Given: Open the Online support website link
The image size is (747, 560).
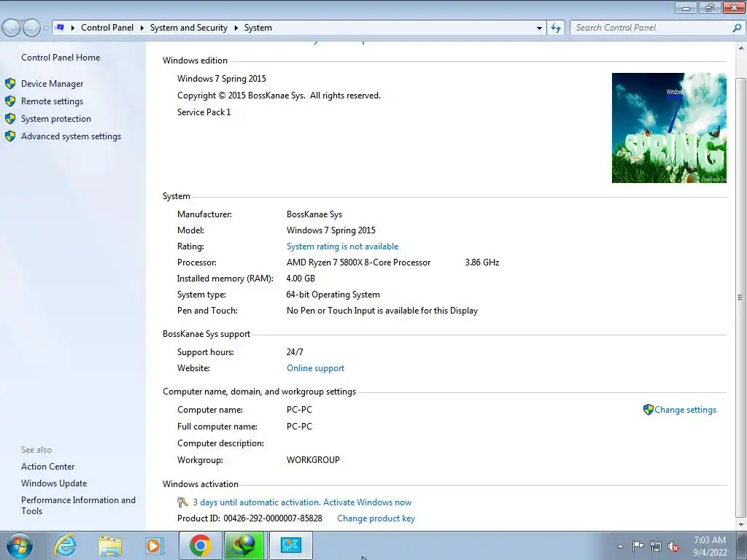Looking at the screenshot, I should 315,368.
